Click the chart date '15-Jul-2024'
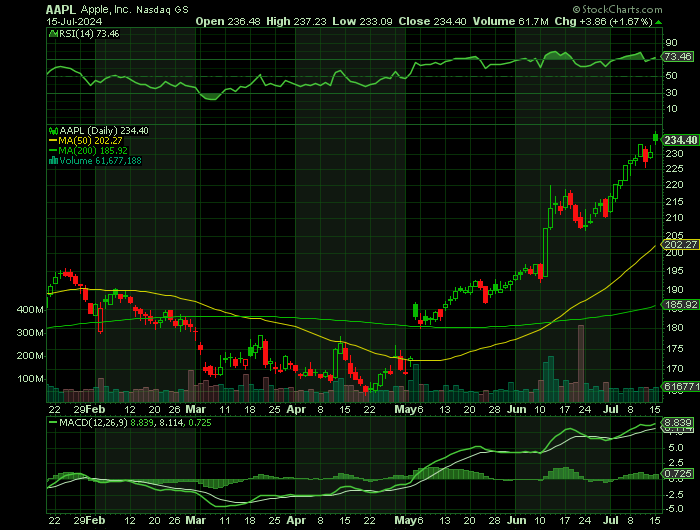This screenshot has height=530, width=700. click(74, 21)
